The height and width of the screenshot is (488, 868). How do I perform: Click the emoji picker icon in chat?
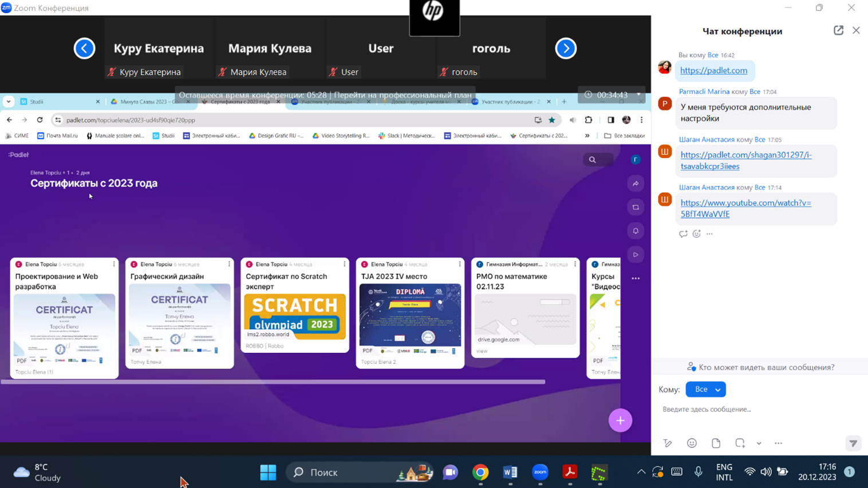pyautogui.click(x=692, y=443)
